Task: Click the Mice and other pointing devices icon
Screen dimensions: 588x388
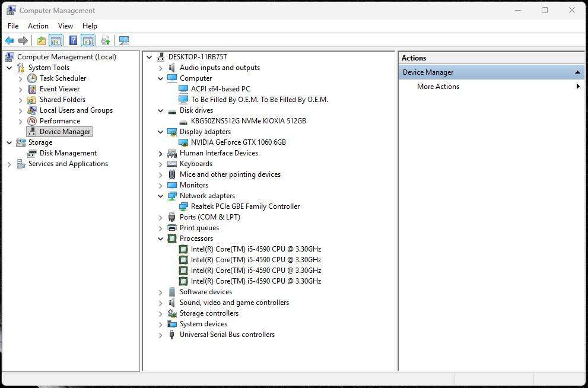Action: [x=171, y=174]
